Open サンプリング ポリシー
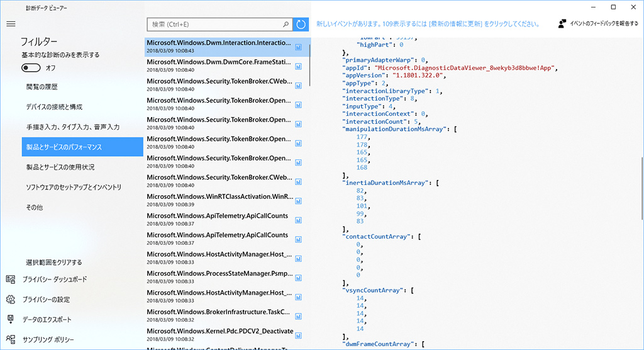644x350 pixels. click(x=48, y=340)
